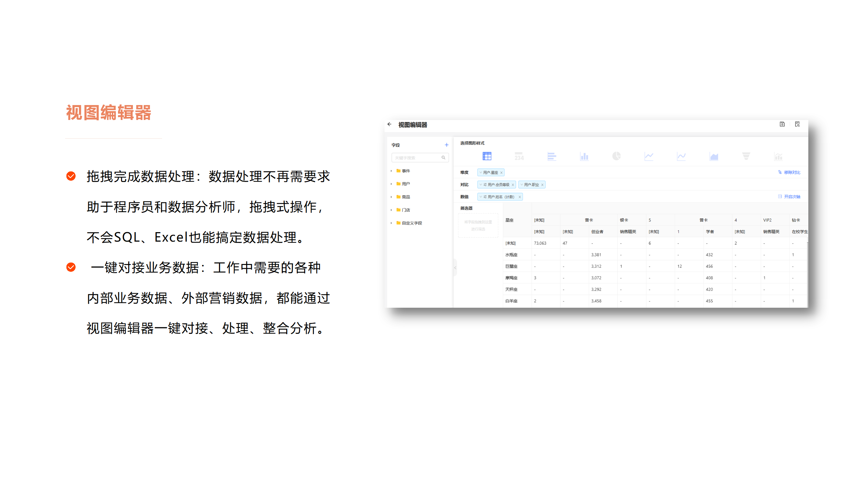Focus the 关键字搜索 field search box
868x488 pixels.
click(420, 158)
